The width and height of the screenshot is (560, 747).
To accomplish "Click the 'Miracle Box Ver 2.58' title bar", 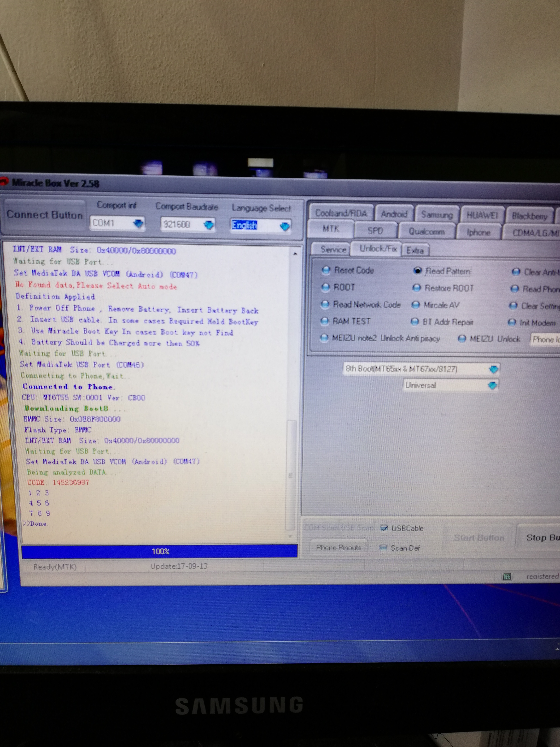I will (55, 183).
